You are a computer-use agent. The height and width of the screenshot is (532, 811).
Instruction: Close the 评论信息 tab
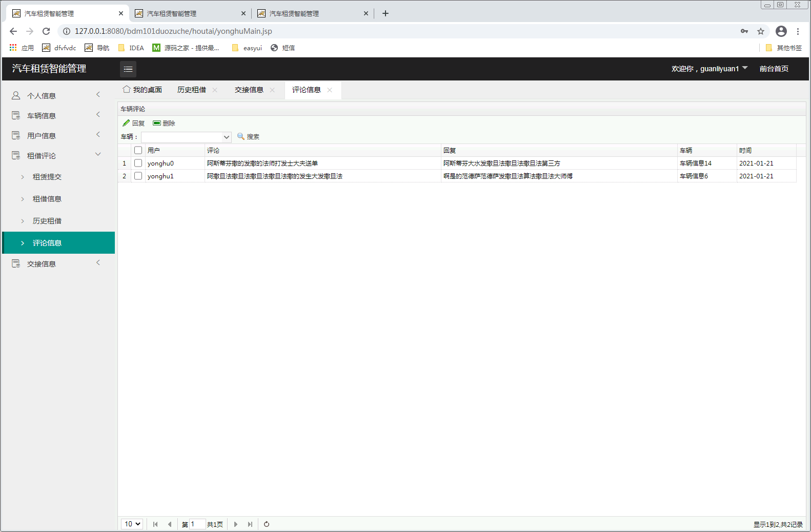pos(330,90)
